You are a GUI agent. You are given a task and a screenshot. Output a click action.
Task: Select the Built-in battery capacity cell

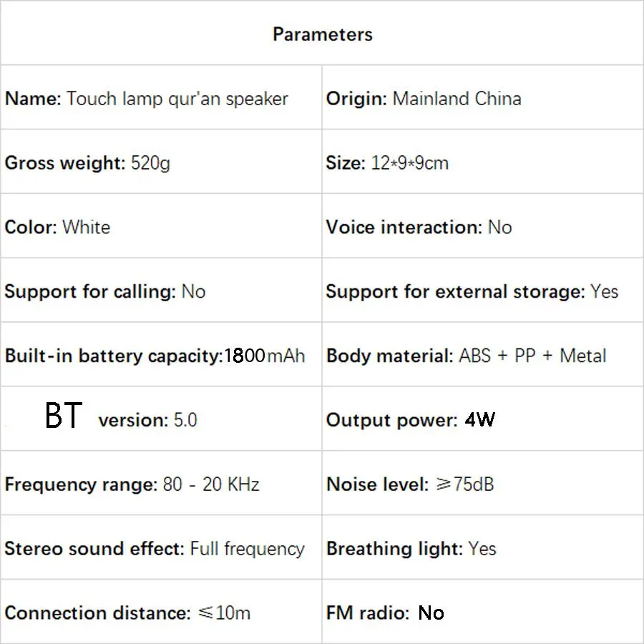coord(155,356)
